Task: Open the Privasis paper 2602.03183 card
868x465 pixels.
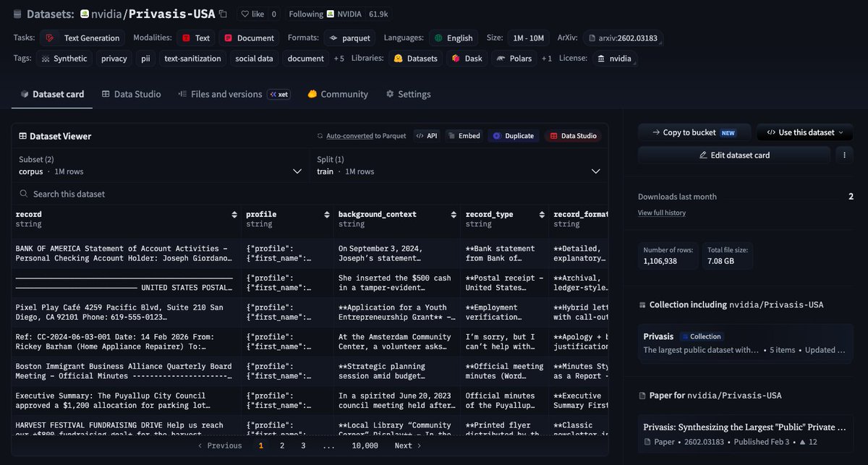Action: pos(746,434)
